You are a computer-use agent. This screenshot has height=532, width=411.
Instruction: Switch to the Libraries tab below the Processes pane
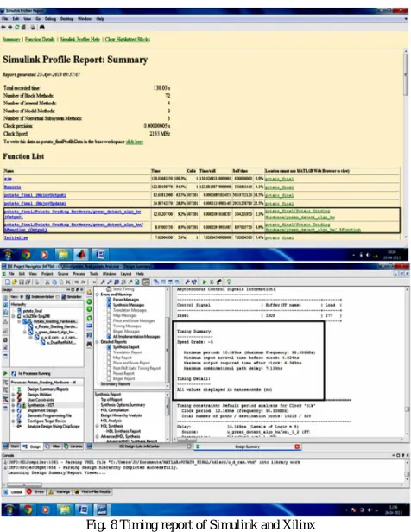click(x=73, y=446)
